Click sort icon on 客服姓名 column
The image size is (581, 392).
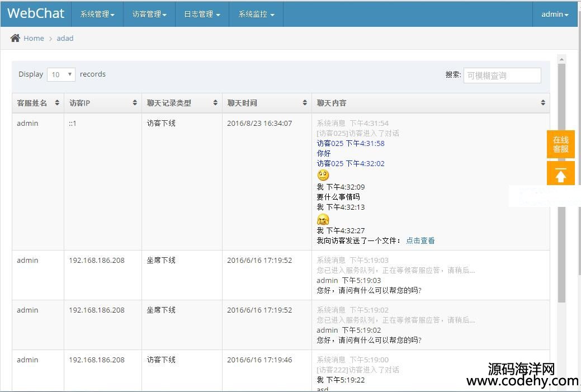click(56, 103)
